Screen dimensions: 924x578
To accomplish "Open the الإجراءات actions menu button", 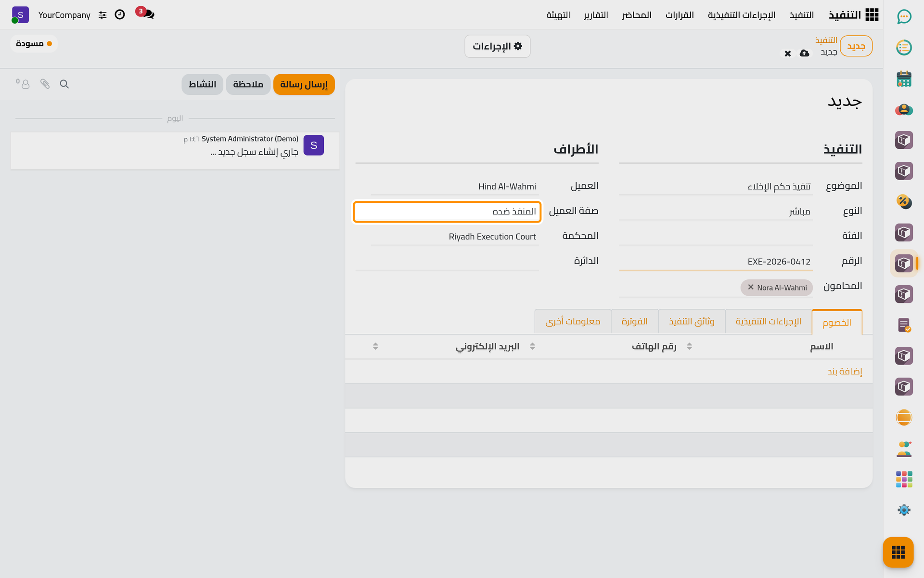I will (497, 46).
